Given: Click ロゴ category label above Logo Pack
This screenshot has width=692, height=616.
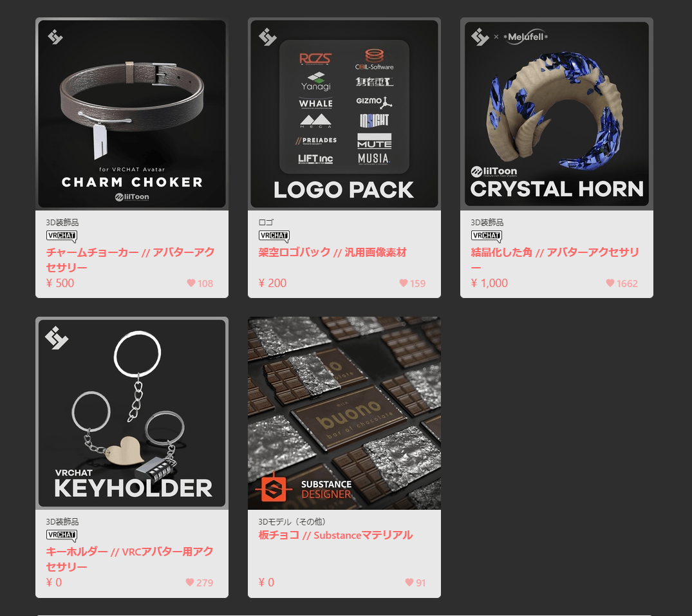Looking at the screenshot, I should pos(266,223).
